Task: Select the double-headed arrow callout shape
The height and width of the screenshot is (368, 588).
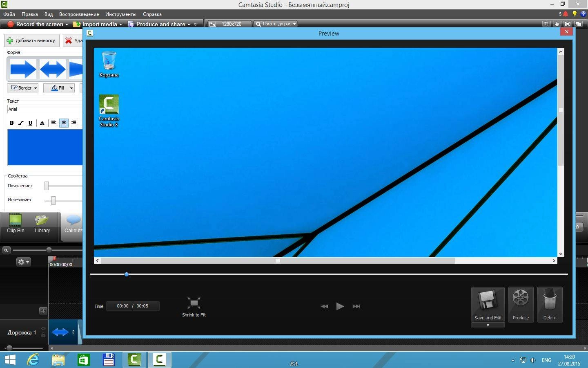Action: [x=53, y=69]
